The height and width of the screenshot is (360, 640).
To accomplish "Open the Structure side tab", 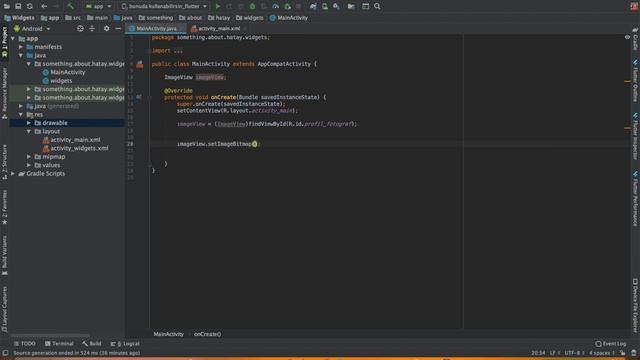I will (x=4, y=162).
